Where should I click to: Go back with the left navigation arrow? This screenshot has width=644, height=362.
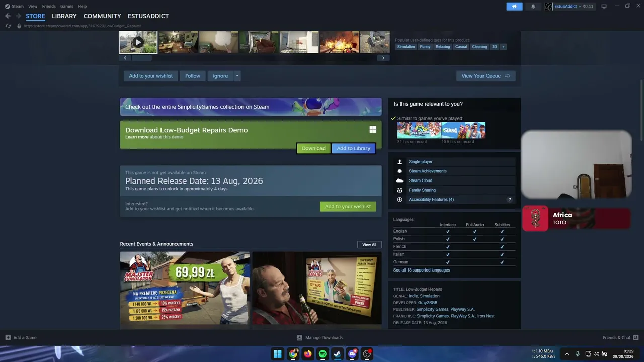coord(8,16)
